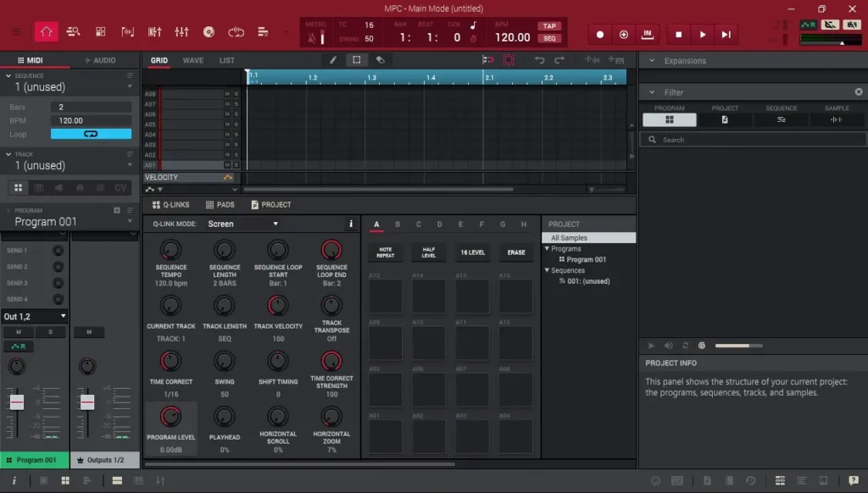868x493 pixels.
Task: Solo the Program 001 channel strip
Action: click(50, 332)
